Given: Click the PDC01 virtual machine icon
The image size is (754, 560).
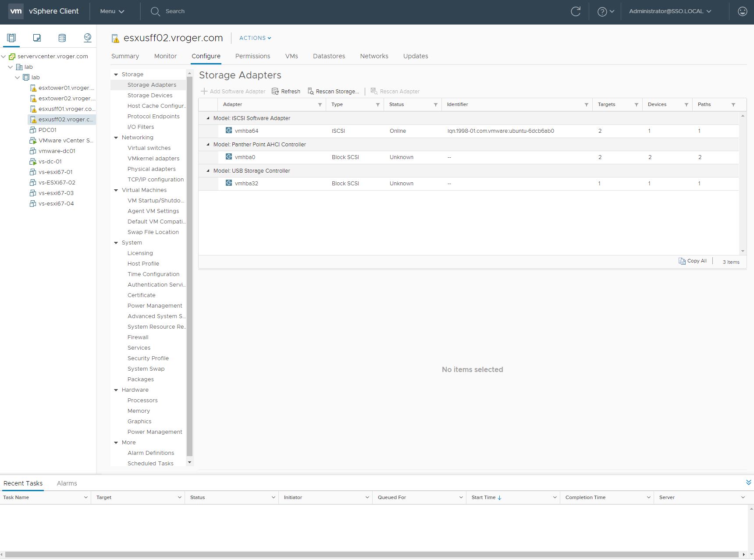Looking at the screenshot, I should [x=33, y=130].
